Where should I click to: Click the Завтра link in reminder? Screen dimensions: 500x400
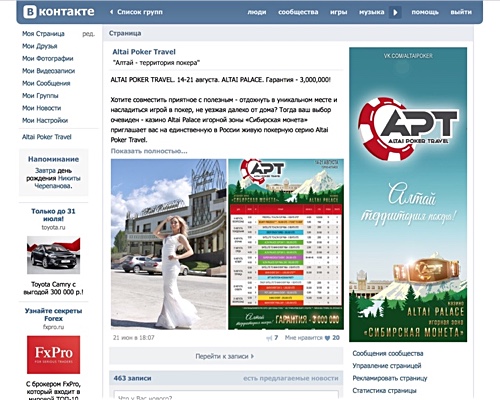coord(45,171)
